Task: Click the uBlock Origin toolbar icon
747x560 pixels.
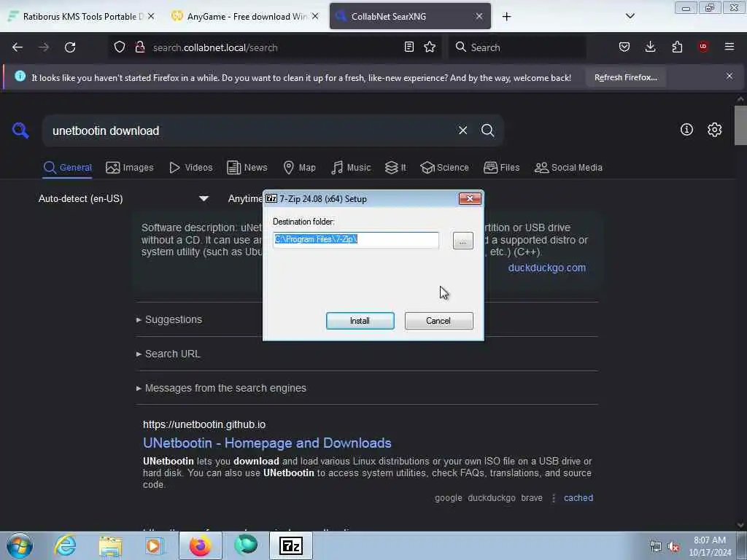Action: pos(703,47)
